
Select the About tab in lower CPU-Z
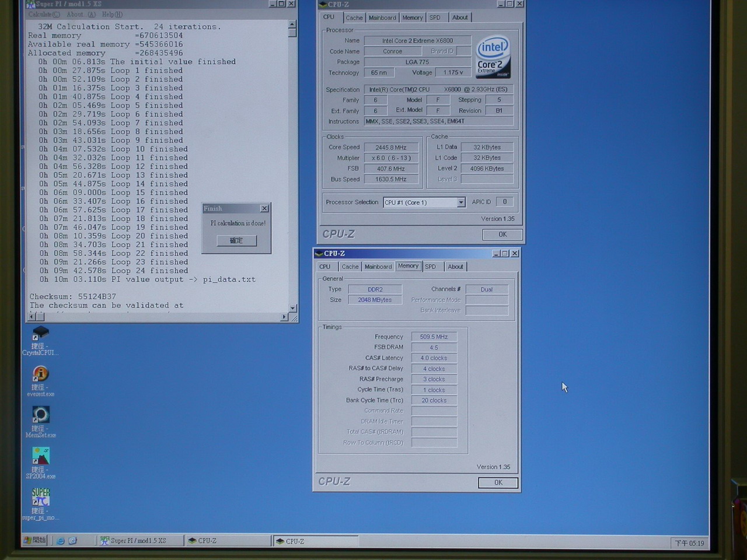pyautogui.click(x=456, y=267)
